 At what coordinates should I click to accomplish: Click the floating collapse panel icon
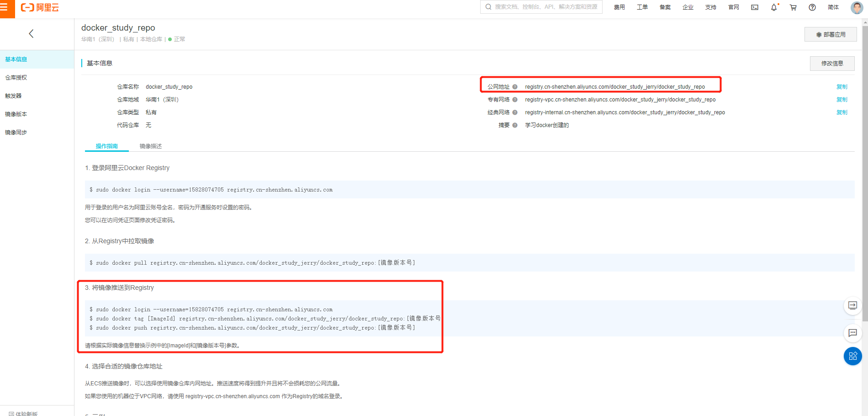click(852, 305)
